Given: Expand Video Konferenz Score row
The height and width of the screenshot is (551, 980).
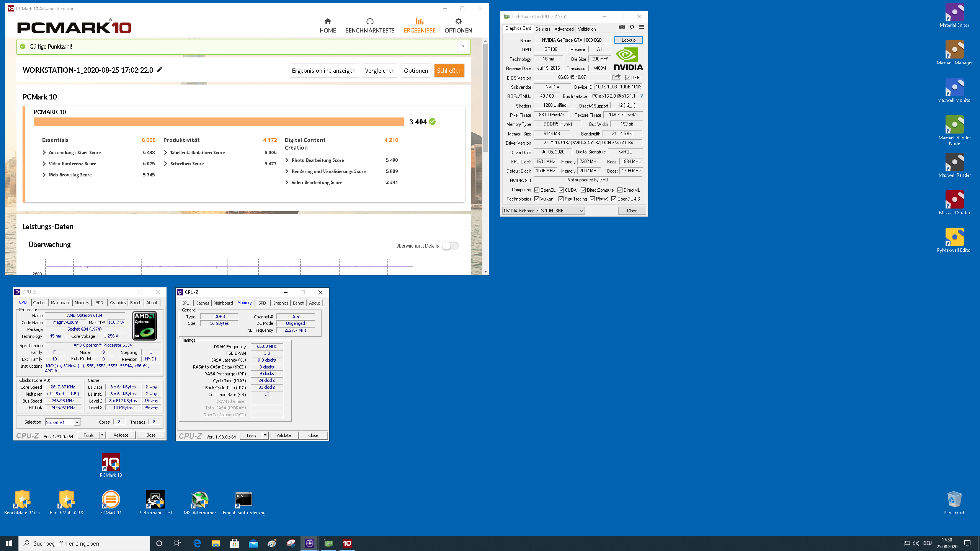Looking at the screenshot, I should 44,164.
